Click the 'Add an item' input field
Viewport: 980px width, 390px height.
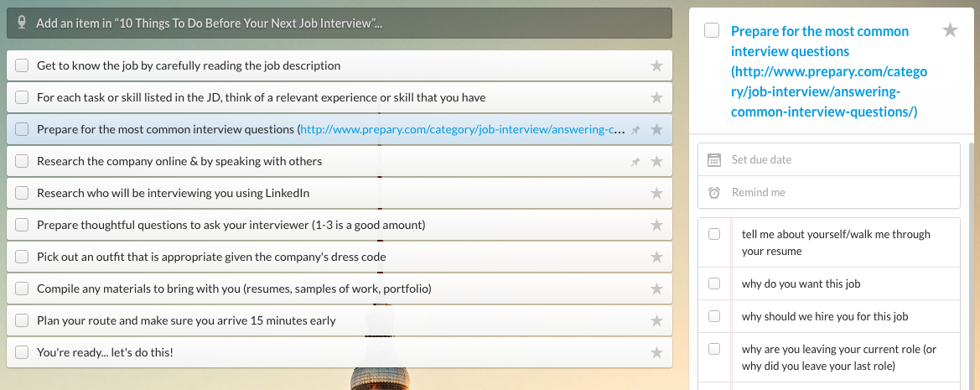click(340, 23)
